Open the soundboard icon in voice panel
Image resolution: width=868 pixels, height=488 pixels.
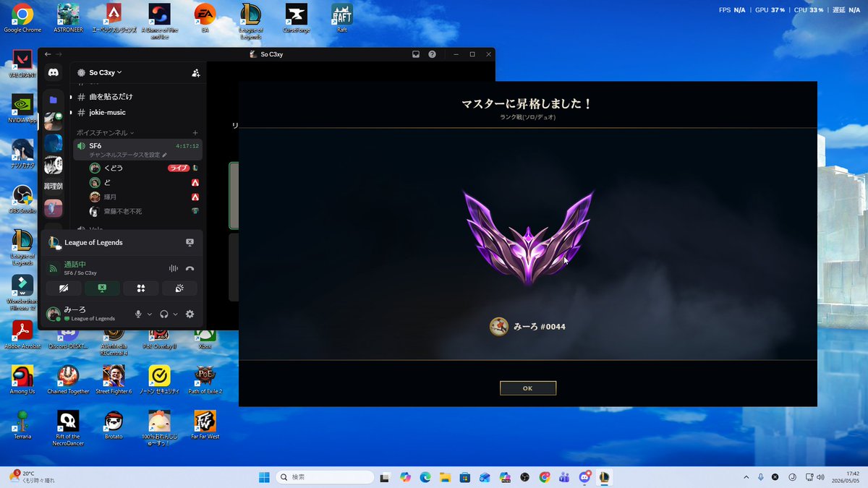click(180, 288)
